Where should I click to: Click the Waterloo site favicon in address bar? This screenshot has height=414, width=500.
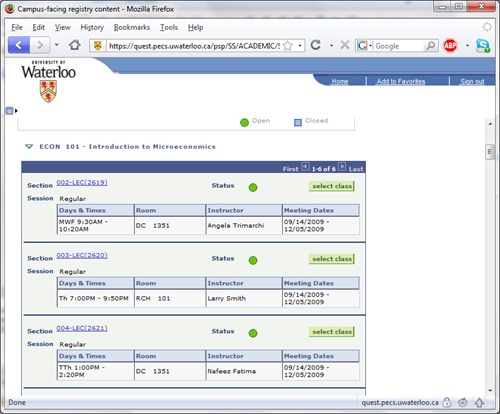[x=97, y=46]
